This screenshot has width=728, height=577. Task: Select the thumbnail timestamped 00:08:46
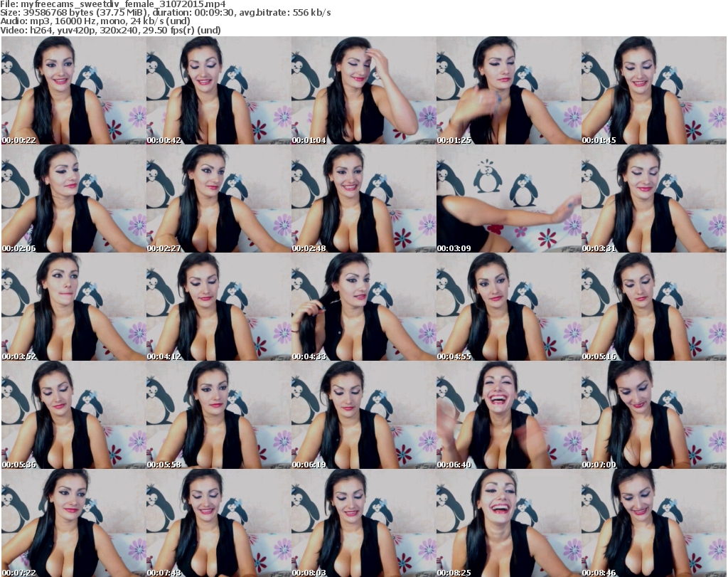654,523
